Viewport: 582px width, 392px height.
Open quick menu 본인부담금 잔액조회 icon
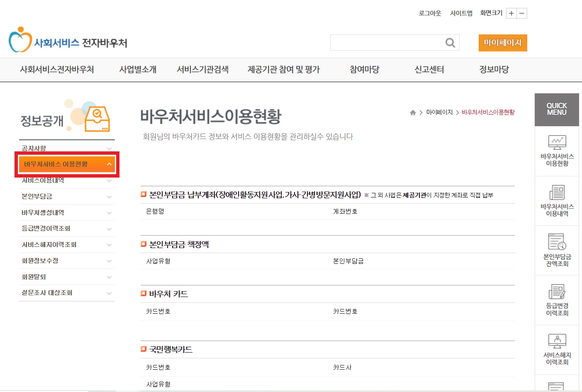pyautogui.click(x=557, y=242)
